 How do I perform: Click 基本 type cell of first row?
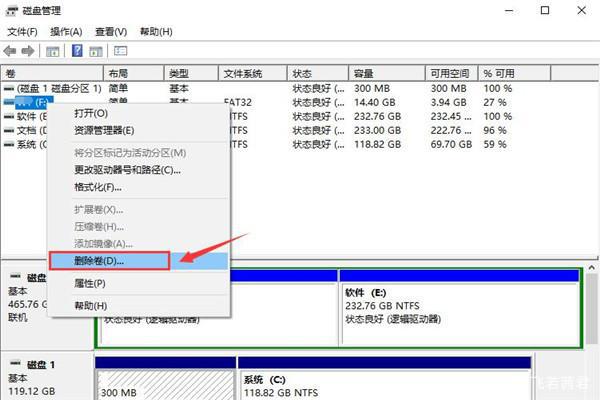pyautogui.click(x=179, y=89)
